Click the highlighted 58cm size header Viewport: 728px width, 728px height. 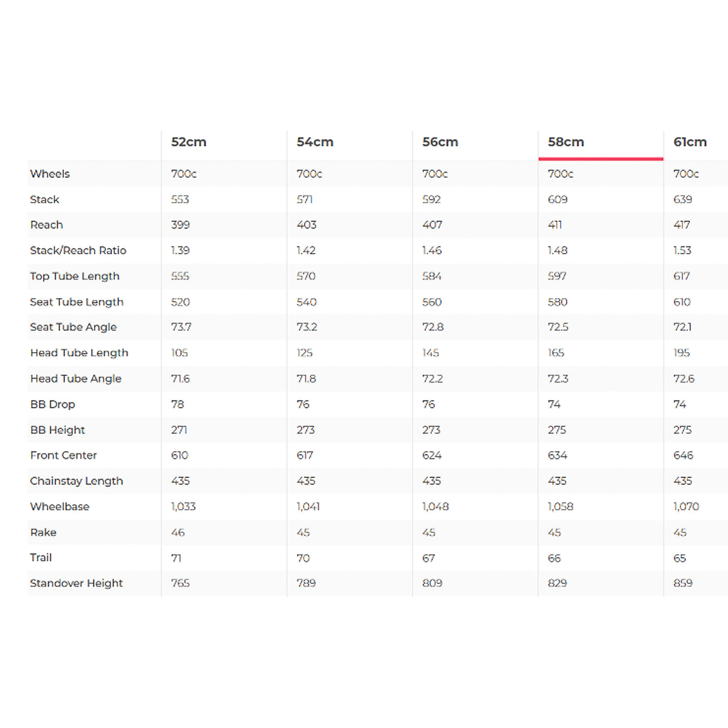565,142
